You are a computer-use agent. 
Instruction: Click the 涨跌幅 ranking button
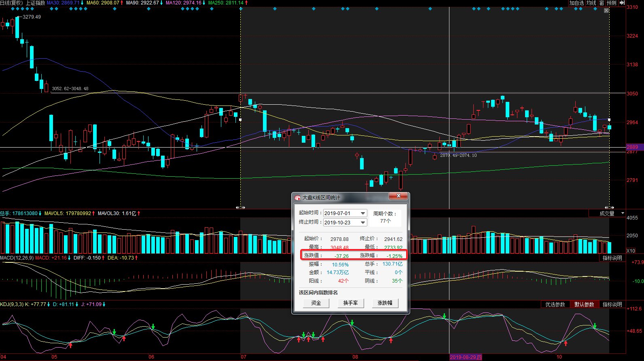tap(385, 303)
